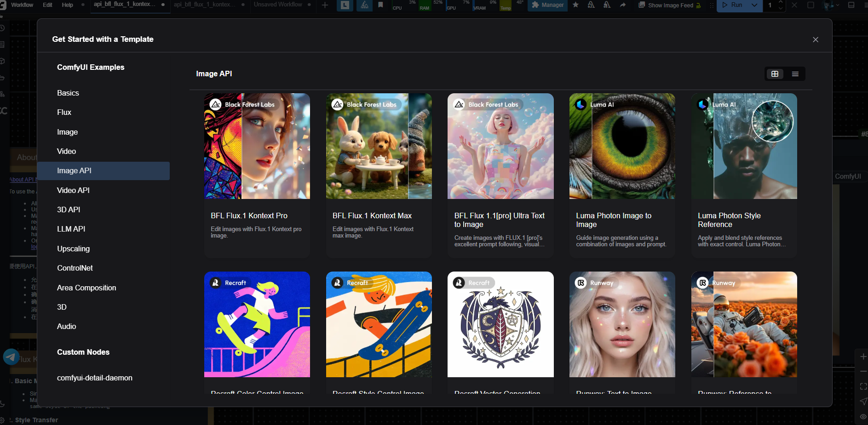Image resolution: width=868 pixels, height=425 pixels.
Task: Click the share arrow icon in toolbar
Action: (623, 5)
